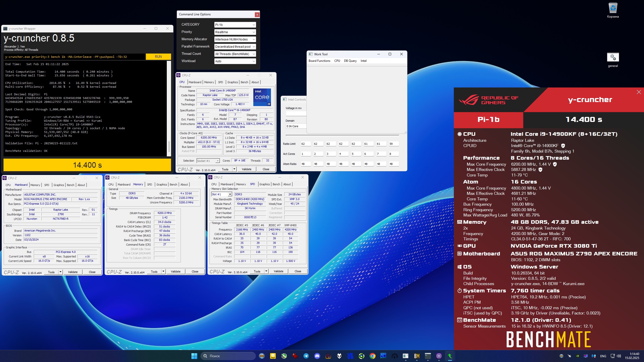Click the y-cruncher command line text field
The image size is (644, 362).
(x=74, y=57)
